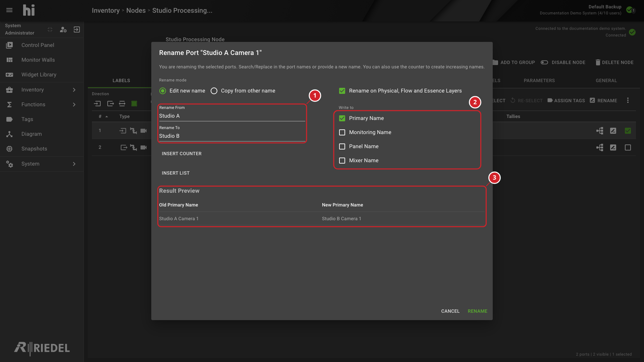Select Edit new name radio
The height and width of the screenshot is (362, 644).
click(x=163, y=91)
